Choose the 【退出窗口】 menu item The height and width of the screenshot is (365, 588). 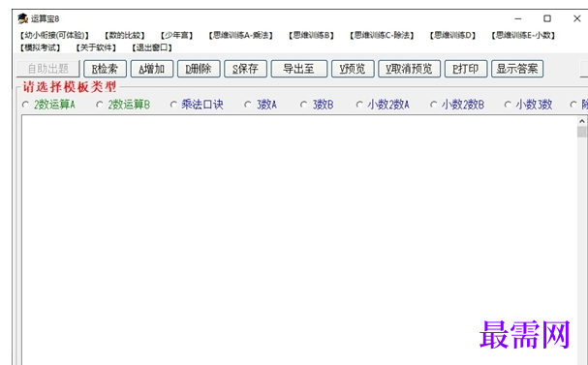point(152,47)
